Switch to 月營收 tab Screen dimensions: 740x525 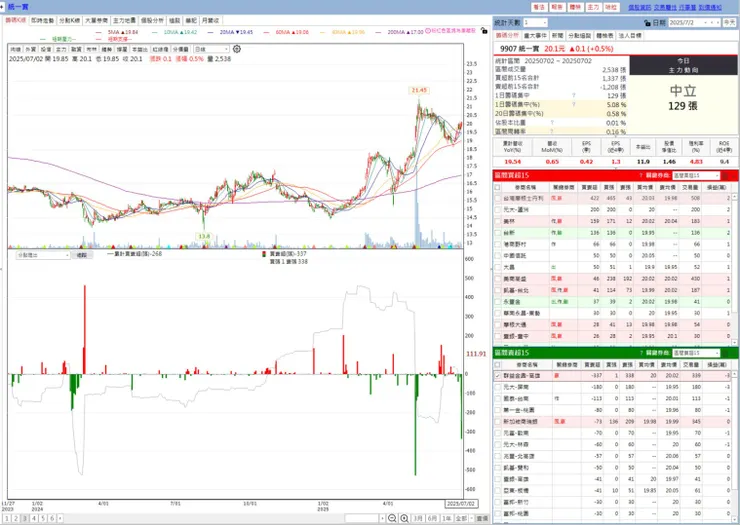[x=210, y=21]
